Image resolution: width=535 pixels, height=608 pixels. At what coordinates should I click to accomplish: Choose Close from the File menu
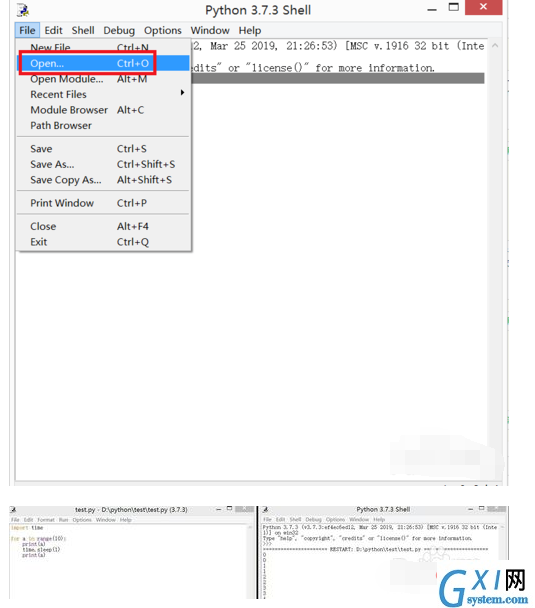tap(104, 226)
